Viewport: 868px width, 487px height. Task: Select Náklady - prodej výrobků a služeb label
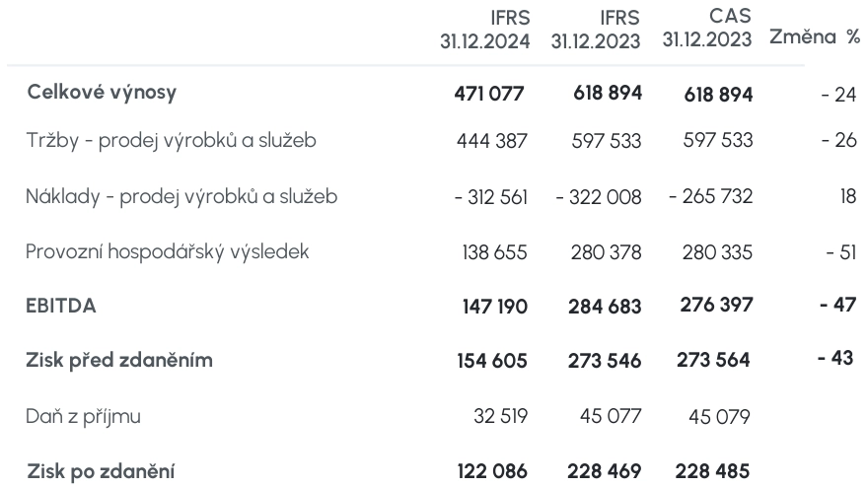[181, 196]
